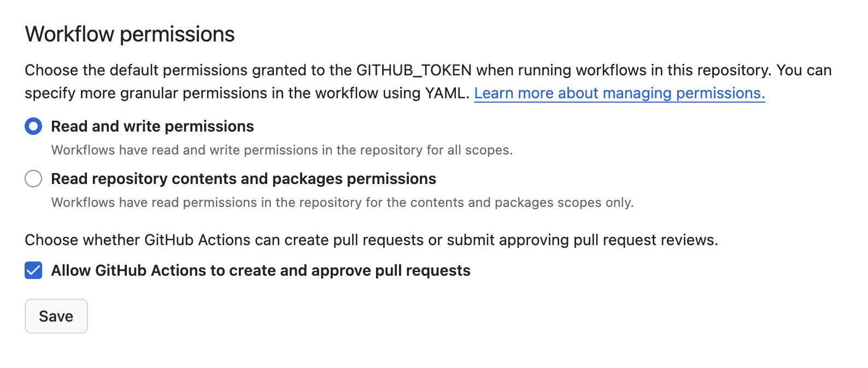
Task: Uncheck the Allow GitHub Actions pull requests checkbox
Action: point(33,270)
